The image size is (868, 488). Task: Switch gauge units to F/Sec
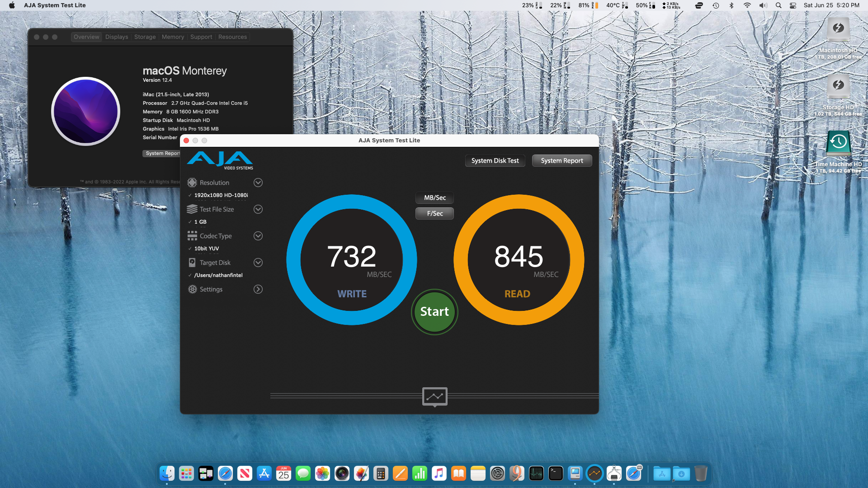434,213
